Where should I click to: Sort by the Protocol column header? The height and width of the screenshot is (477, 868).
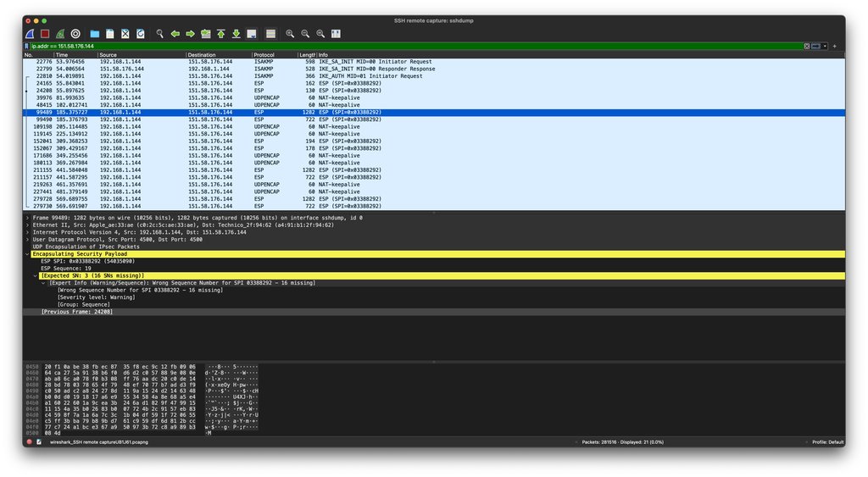(x=275, y=55)
